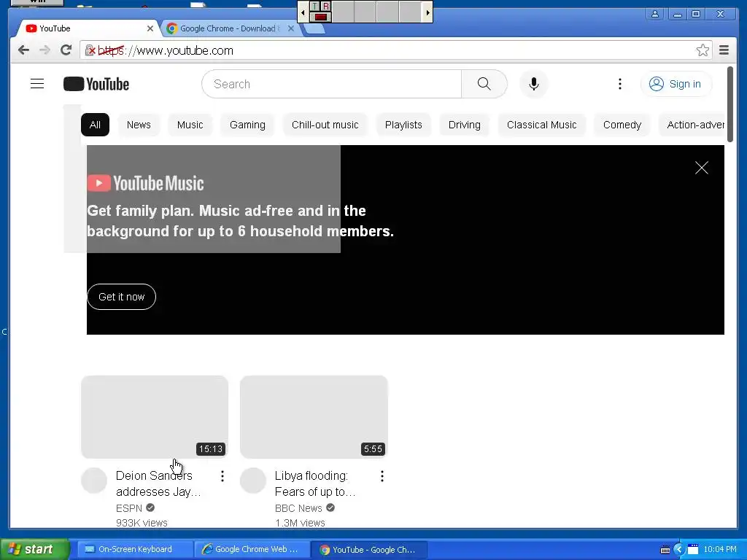This screenshot has height=560, width=747.
Task: Select the News filter chip
Action: [139, 125]
